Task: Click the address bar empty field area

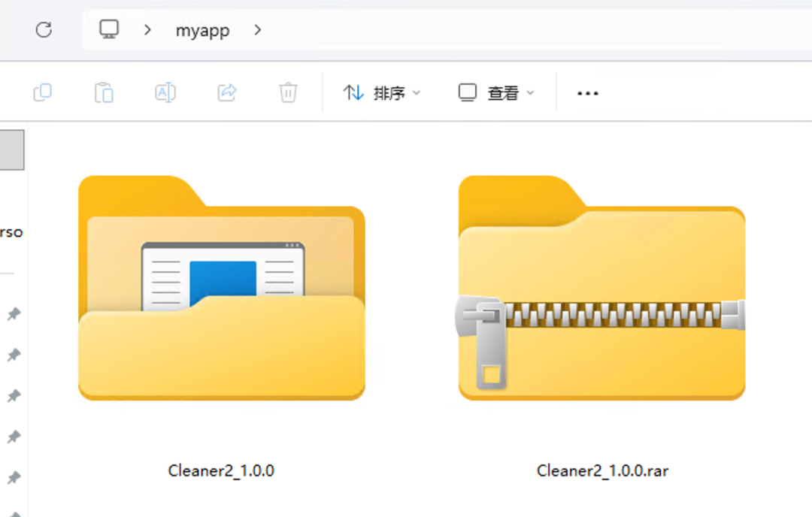Action: tap(538, 30)
